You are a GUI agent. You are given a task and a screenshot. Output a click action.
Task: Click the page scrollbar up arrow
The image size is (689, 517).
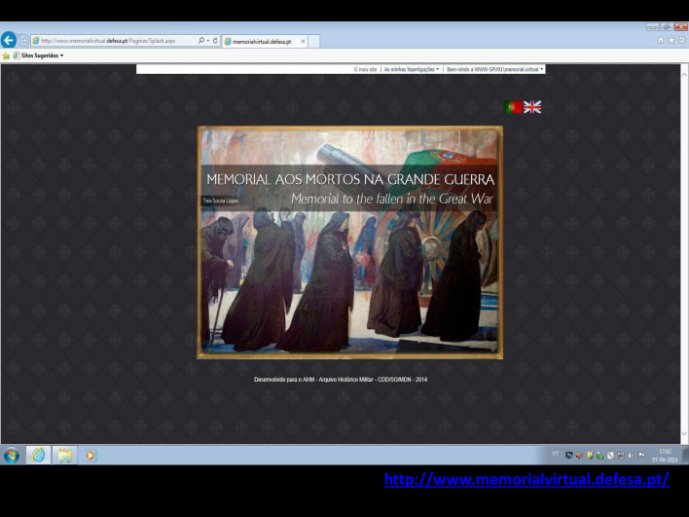684,74
